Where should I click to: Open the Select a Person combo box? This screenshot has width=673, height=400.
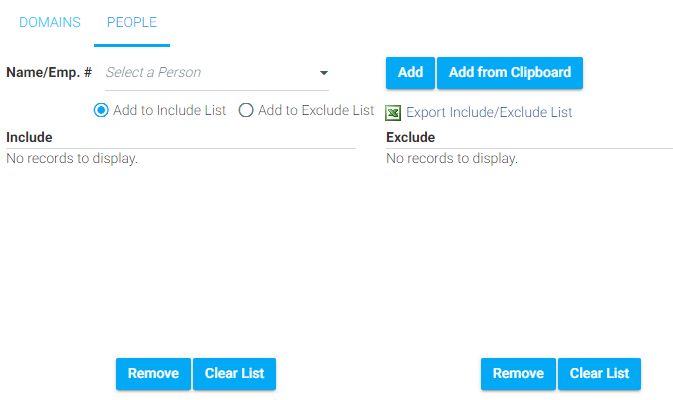pos(217,73)
